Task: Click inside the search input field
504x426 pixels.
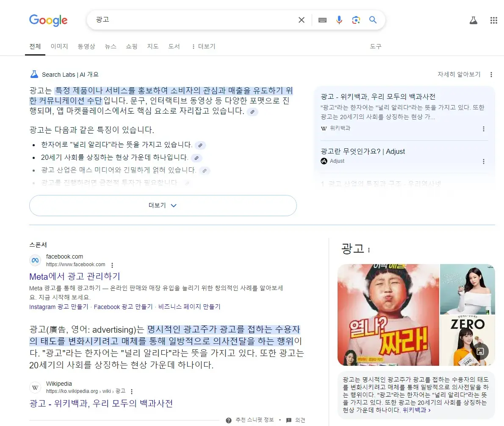Action: coord(169,19)
